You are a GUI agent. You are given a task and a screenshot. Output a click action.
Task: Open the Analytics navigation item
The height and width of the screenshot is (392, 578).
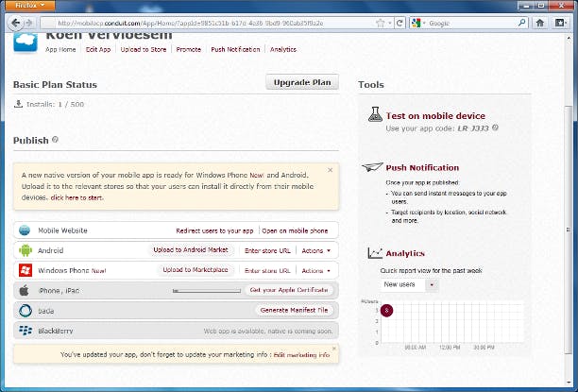pyautogui.click(x=283, y=49)
